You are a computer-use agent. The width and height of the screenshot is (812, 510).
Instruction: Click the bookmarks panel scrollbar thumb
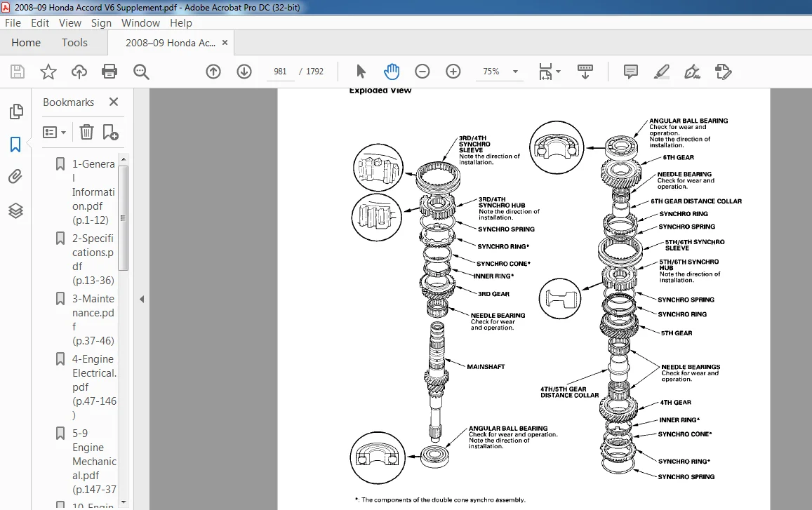click(124, 218)
